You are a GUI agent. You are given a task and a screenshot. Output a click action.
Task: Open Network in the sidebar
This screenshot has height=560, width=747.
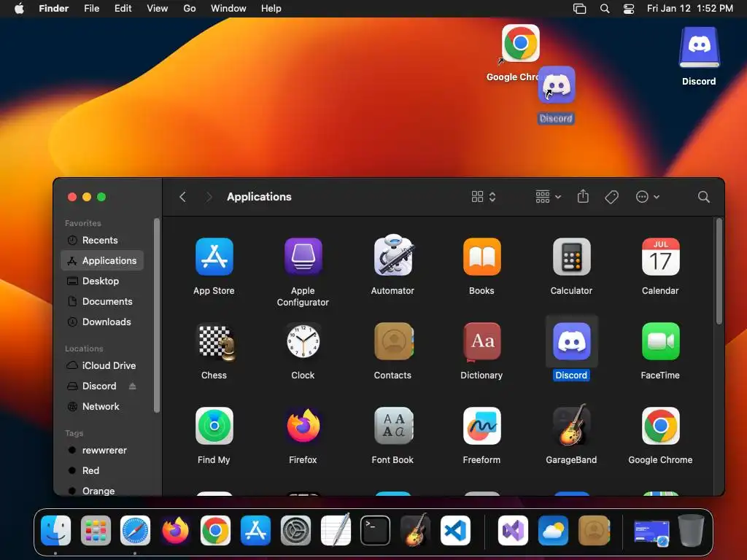(x=102, y=407)
